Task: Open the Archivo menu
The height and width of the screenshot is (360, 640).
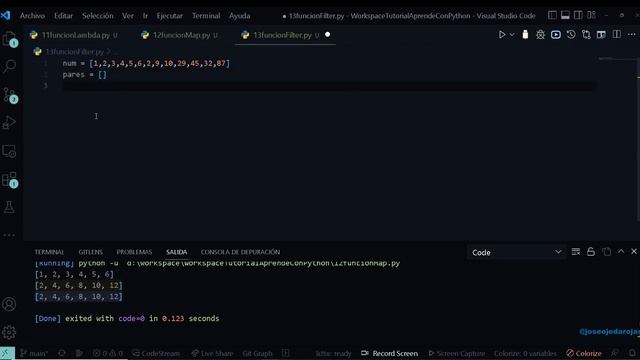Action: (32, 16)
